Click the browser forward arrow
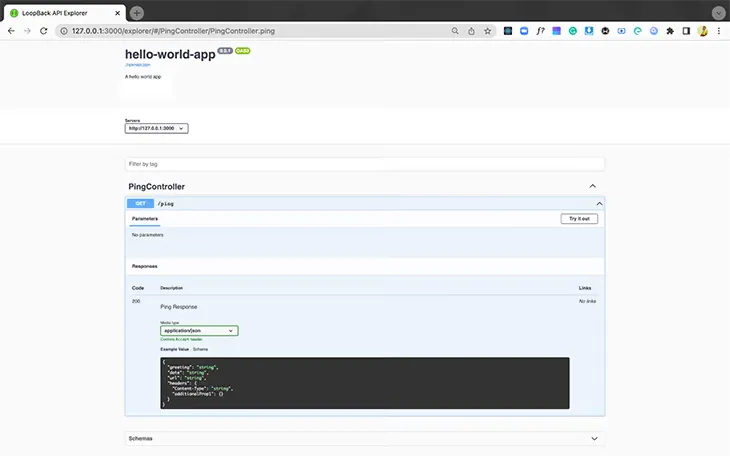Screen dimensions: 730x456 [27, 31]
